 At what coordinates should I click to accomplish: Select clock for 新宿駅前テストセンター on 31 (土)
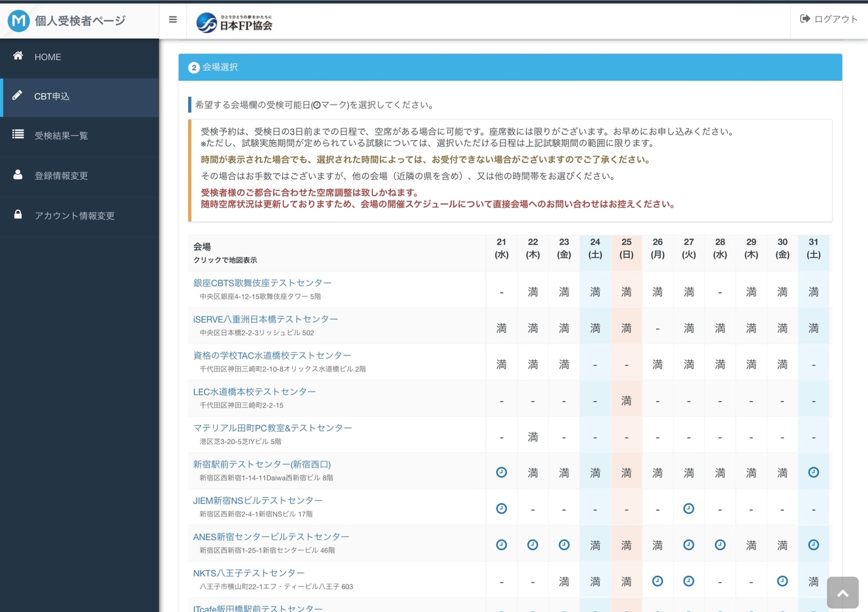(813, 472)
